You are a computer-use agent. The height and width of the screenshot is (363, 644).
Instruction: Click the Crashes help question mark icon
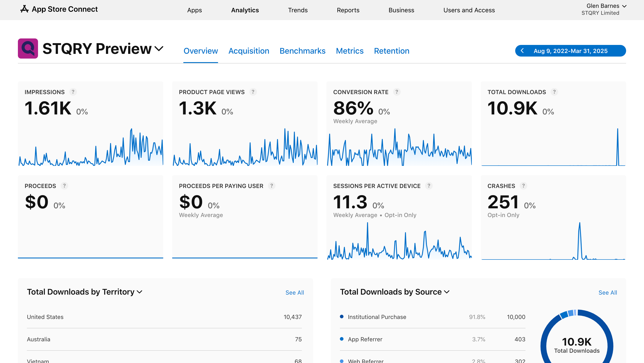point(523,186)
